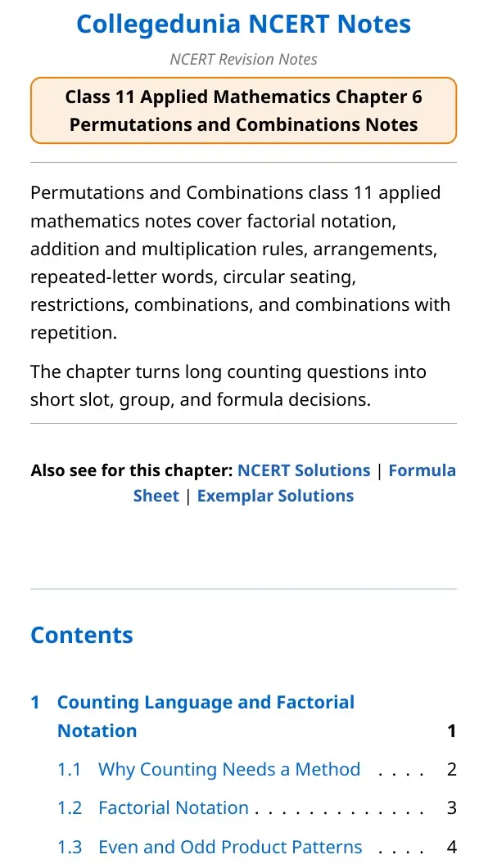The image size is (488, 868).
Task: Open the Exemplar Solutions link
Action: 275,496
